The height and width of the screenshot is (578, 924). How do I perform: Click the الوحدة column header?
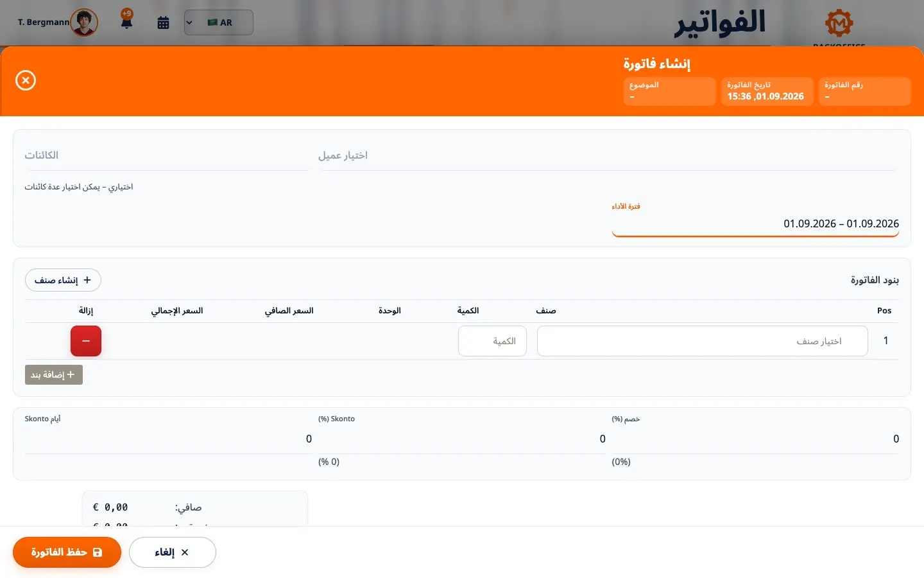click(x=389, y=311)
